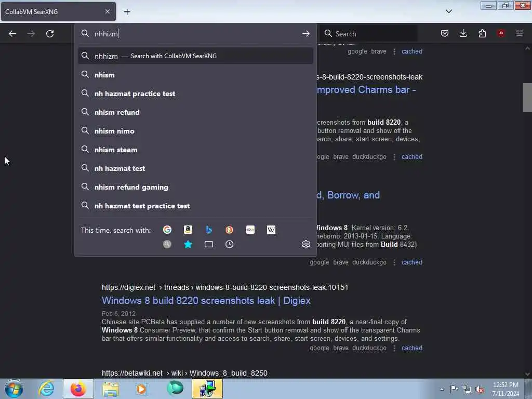Viewport: 532px width, 399px height.
Task: Search open tabs using the tab icon
Action: 209,244
